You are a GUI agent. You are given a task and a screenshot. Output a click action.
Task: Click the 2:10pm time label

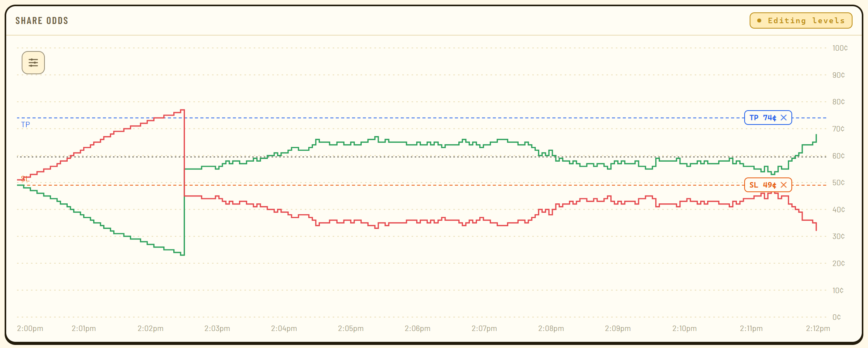tap(684, 328)
